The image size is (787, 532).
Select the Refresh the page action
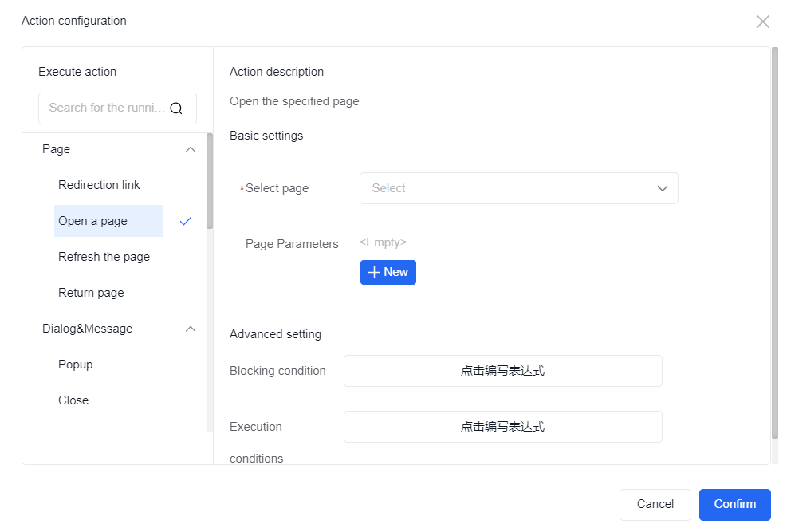(x=104, y=257)
